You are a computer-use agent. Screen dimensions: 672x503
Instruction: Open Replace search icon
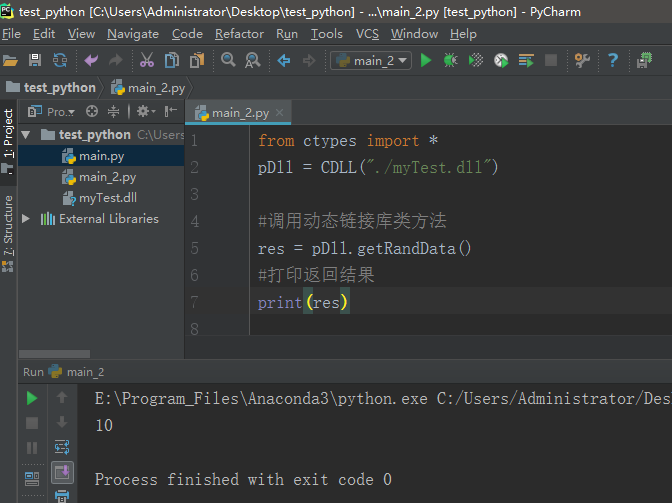(x=253, y=60)
